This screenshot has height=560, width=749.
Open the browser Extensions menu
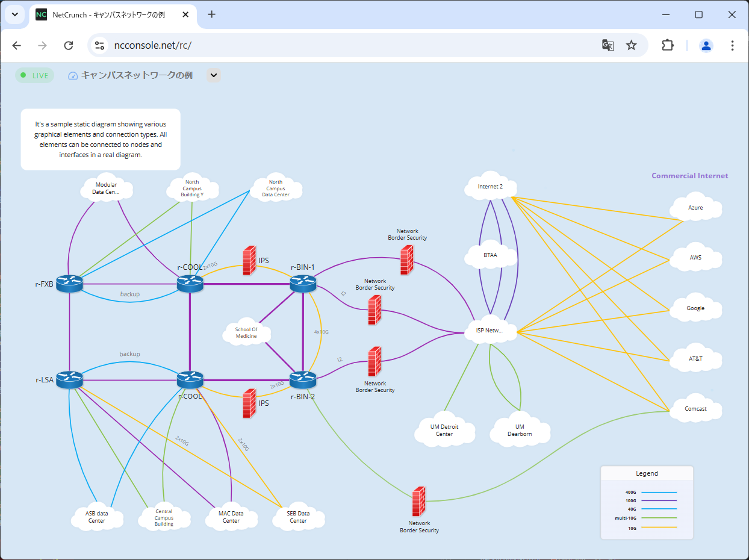pos(668,45)
